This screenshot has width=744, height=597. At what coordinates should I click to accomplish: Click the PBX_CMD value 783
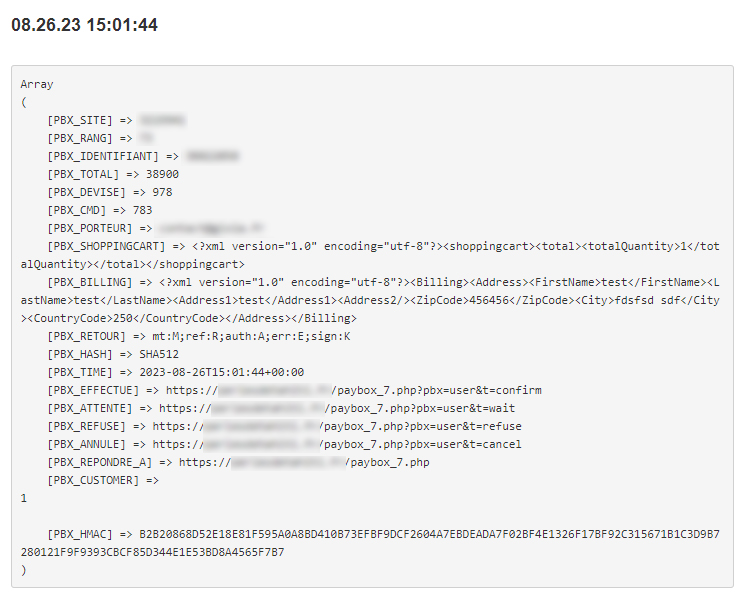pos(142,210)
